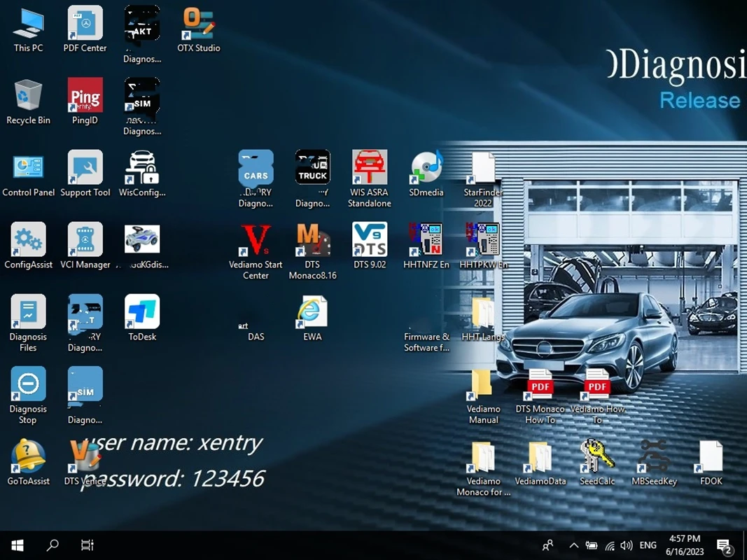This screenshot has width=747, height=560.
Task: Launch the ToDesk remote app
Action: coord(142,313)
